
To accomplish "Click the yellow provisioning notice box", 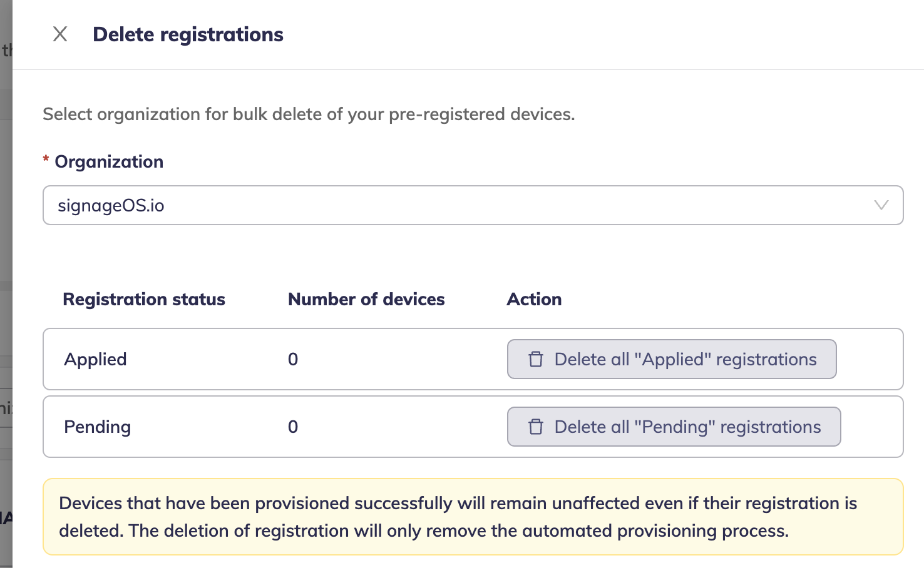I will pos(473,517).
